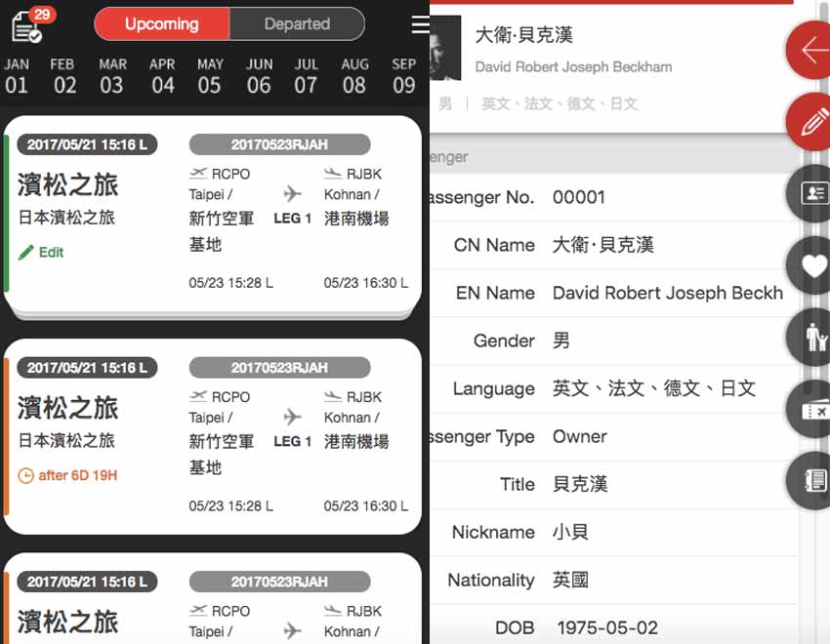Click the Edit link on the first trip card
830x644 pixels.
coord(51,252)
